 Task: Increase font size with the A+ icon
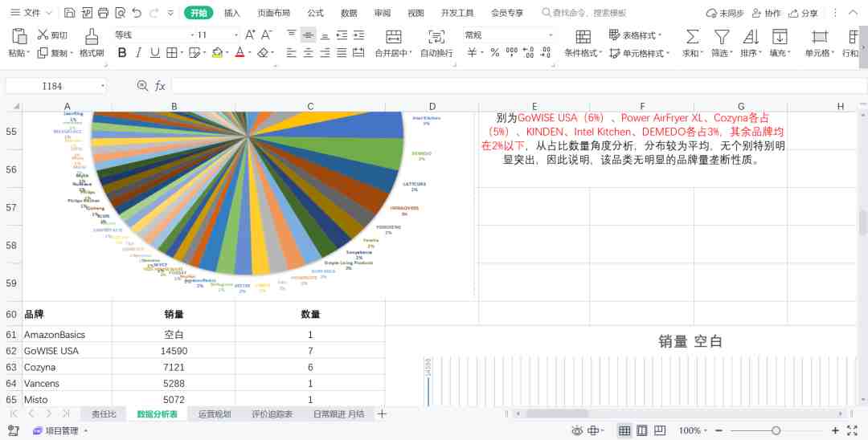(x=250, y=35)
